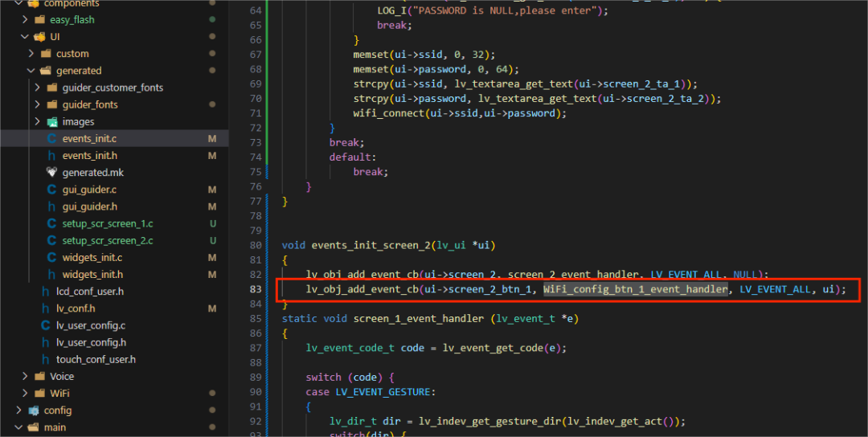Click the WiFi folder icon
The height and width of the screenshot is (437, 868).
[x=39, y=394]
